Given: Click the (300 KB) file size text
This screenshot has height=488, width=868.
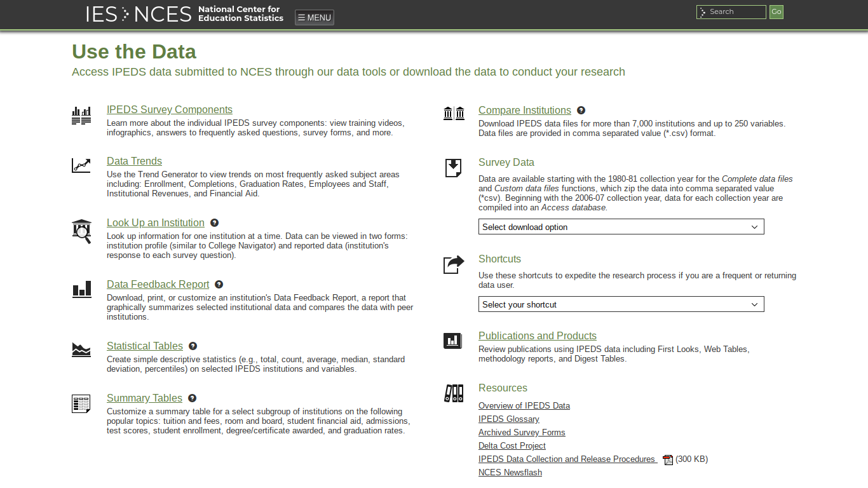Looking at the screenshot, I should 692,459.
